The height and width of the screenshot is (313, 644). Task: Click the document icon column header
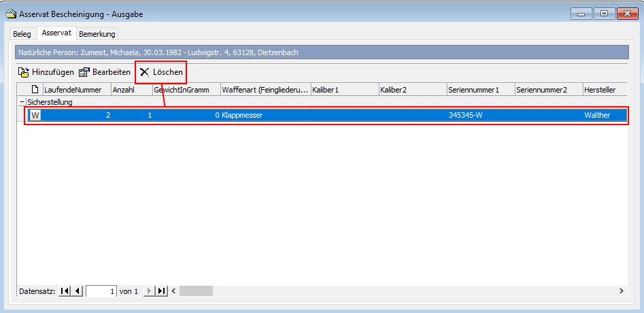point(35,90)
